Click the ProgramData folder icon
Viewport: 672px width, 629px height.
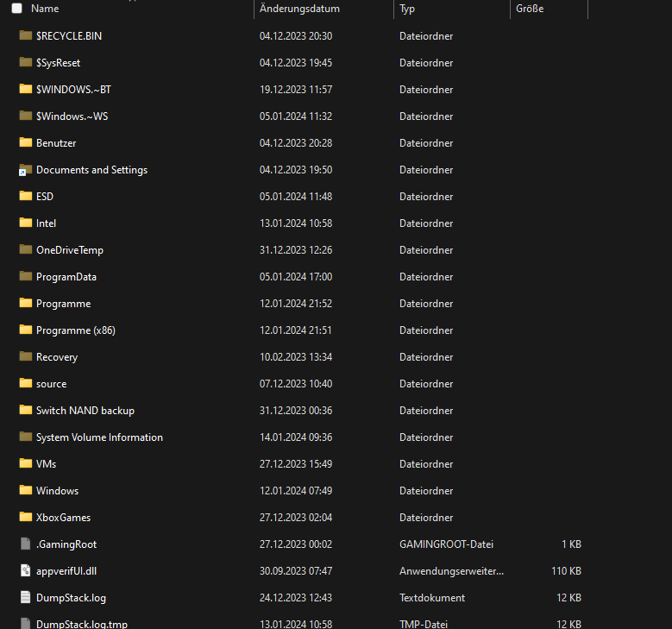pos(26,276)
